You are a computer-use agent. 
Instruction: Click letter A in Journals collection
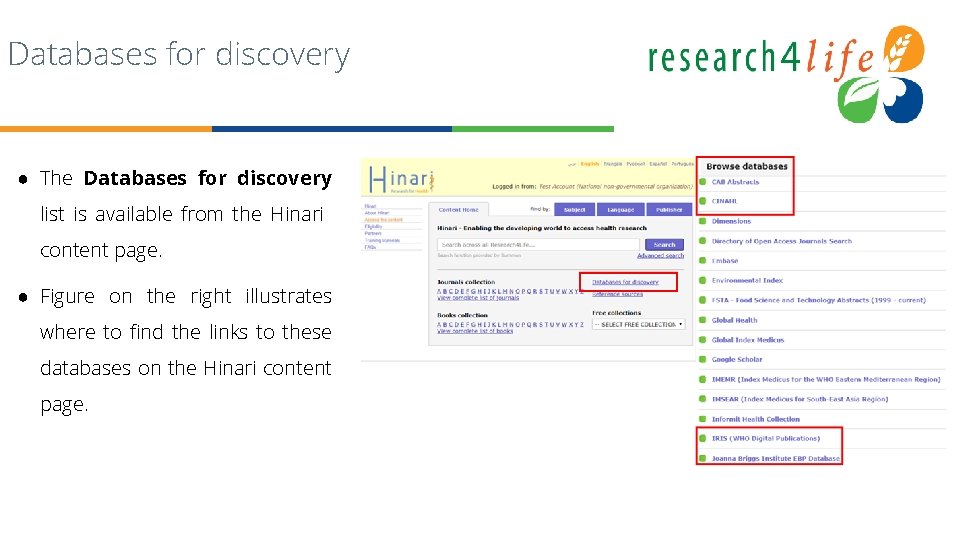coord(439,291)
